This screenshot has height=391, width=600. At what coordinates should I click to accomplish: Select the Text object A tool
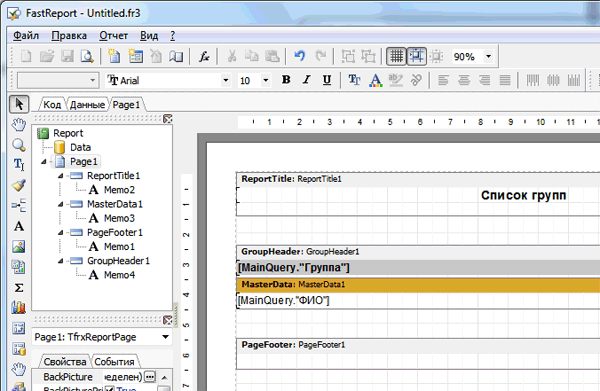[18, 226]
